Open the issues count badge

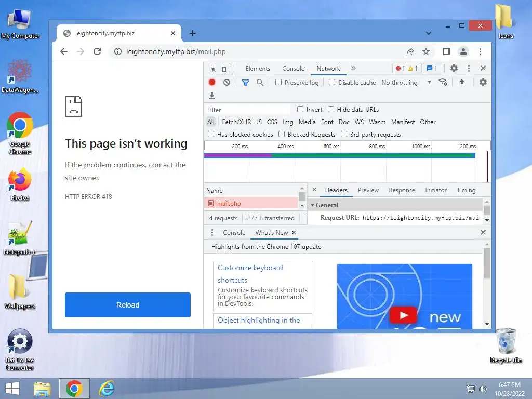click(x=432, y=68)
